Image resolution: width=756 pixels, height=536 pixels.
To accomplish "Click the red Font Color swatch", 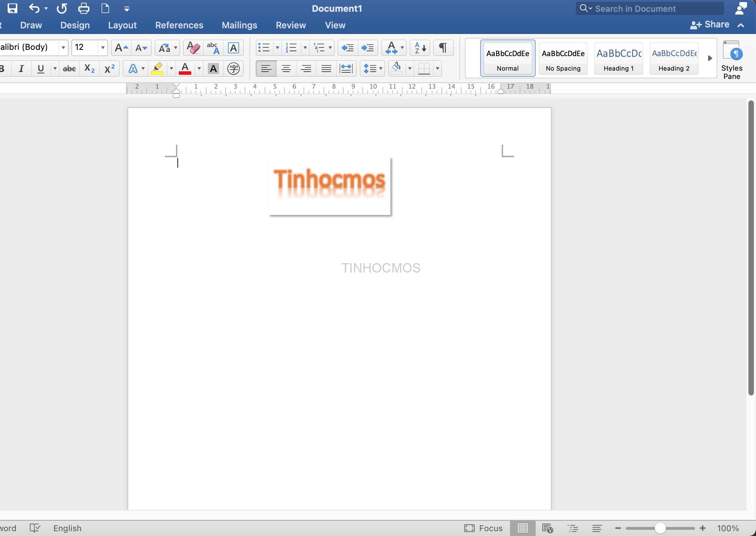I will pos(185,69).
